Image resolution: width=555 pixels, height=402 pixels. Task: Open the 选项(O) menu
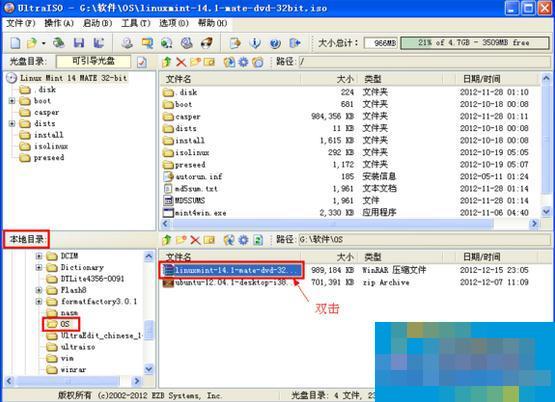point(173,23)
